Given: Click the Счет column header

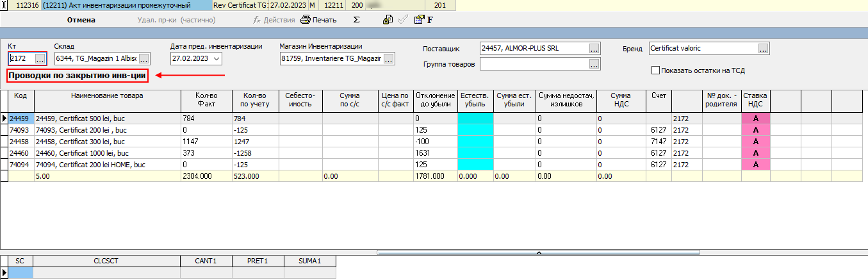Looking at the screenshot, I should [x=659, y=101].
